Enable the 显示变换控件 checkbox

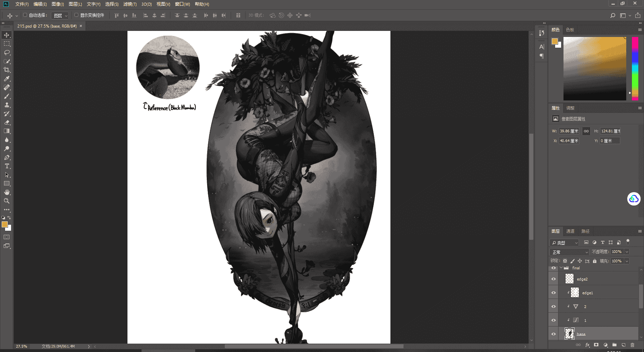pos(76,15)
